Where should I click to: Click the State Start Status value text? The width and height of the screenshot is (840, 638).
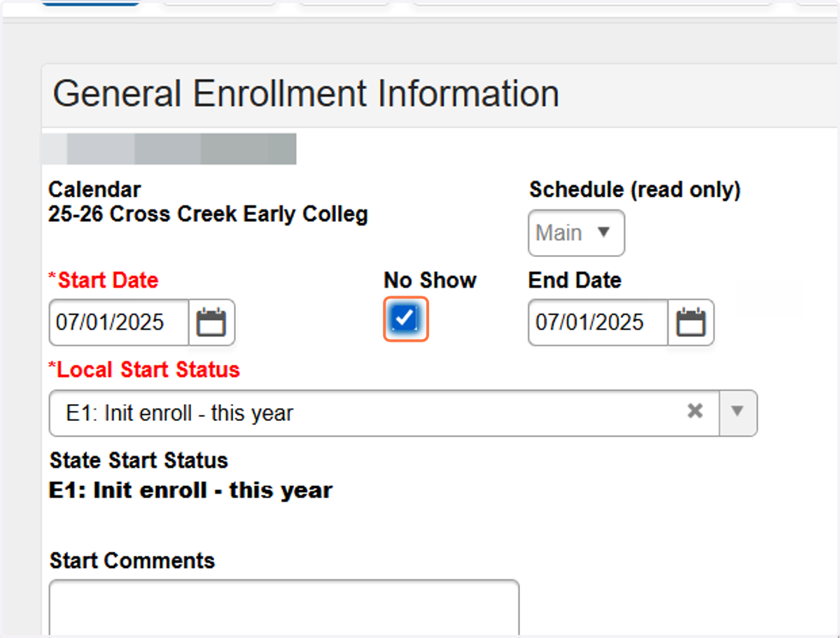coord(190,490)
